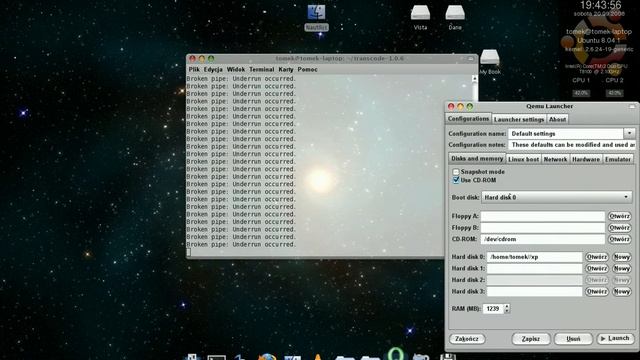The height and width of the screenshot is (360, 640).
Task: Click Otwórz next to Floppy A
Action: point(619,216)
